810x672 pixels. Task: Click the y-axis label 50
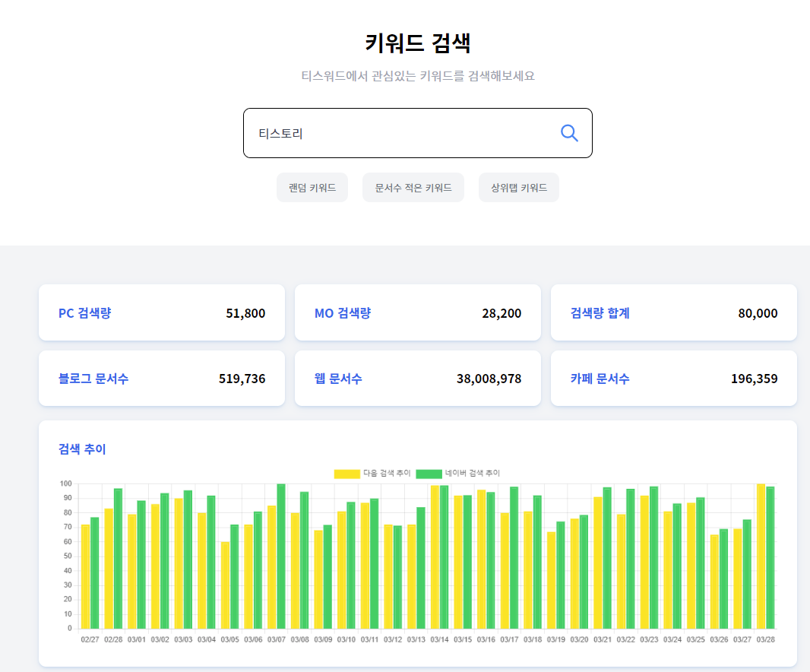coord(68,556)
